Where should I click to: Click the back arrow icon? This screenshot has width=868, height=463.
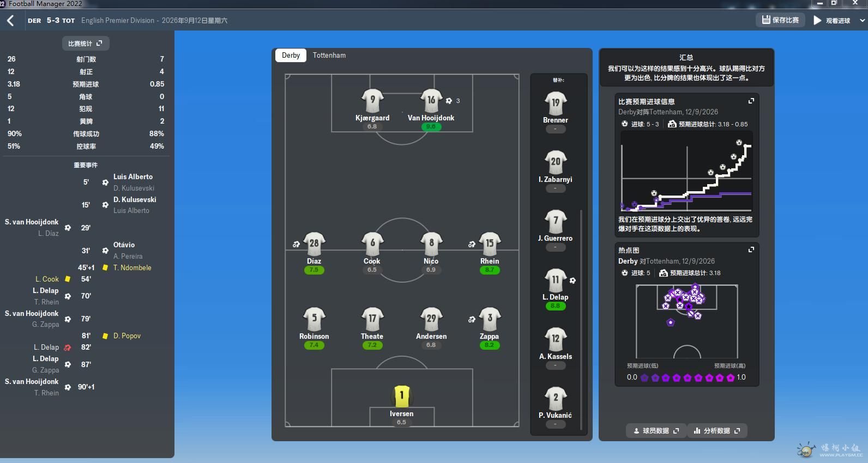click(x=10, y=21)
